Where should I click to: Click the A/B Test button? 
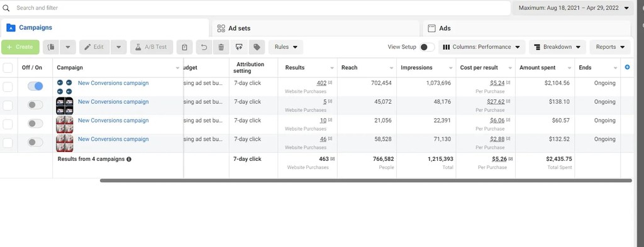click(152, 47)
